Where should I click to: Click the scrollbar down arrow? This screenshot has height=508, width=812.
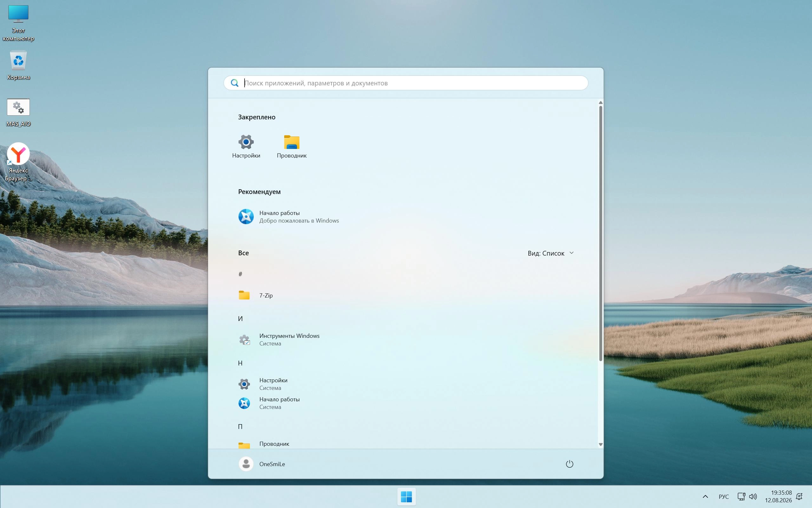pos(600,444)
